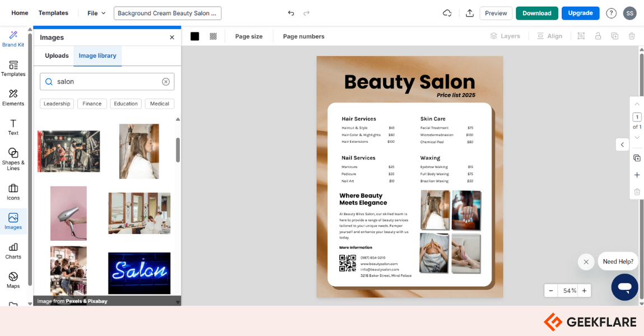The height and width of the screenshot is (336, 644).
Task: Click the share/export upload icon
Action: point(469,13)
